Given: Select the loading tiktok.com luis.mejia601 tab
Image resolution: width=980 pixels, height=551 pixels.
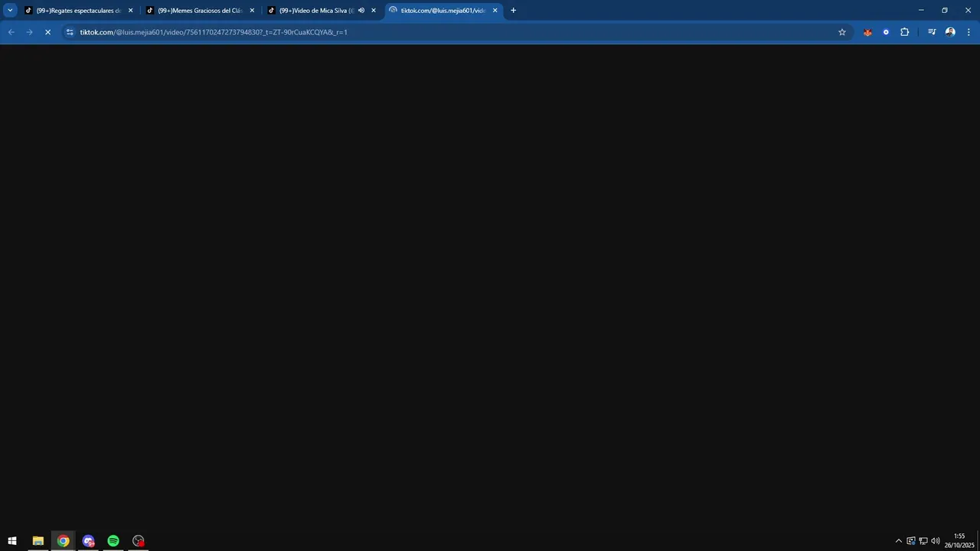Looking at the screenshot, I should click(x=443, y=11).
